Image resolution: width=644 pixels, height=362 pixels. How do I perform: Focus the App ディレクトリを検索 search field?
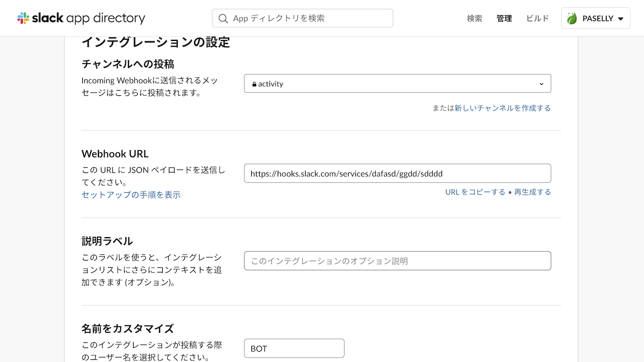[x=303, y=18]
